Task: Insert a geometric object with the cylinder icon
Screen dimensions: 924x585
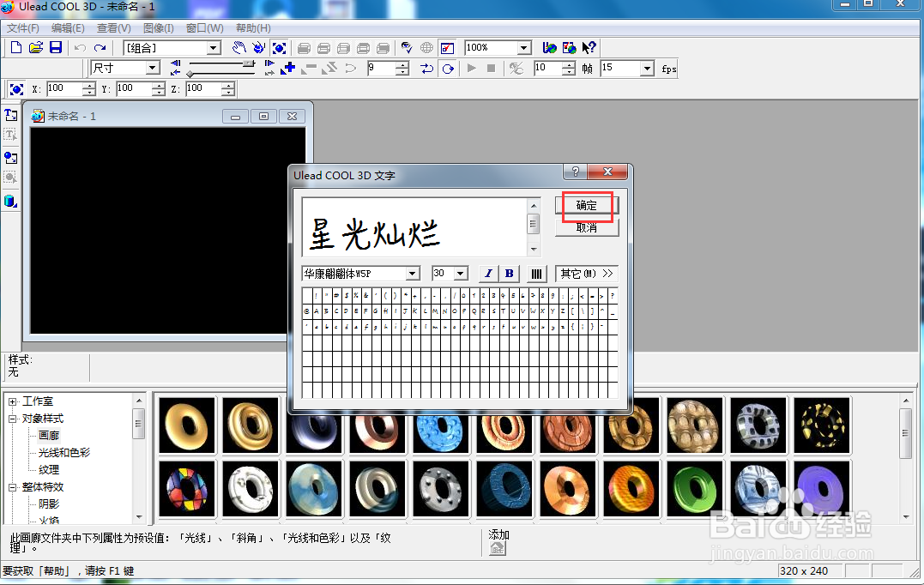Action: point(10,201)
